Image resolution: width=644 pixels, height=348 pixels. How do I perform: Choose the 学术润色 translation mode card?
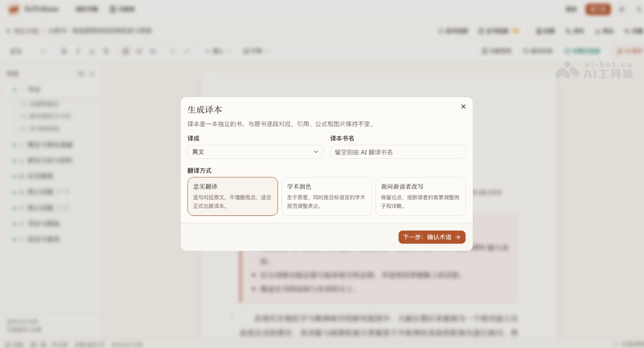[x=326, y=197]
